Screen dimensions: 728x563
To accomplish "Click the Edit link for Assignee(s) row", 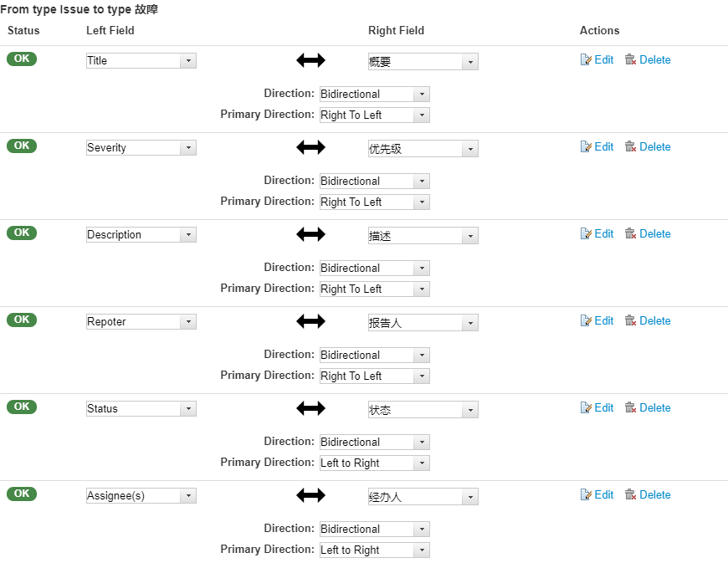I will 603,495.
